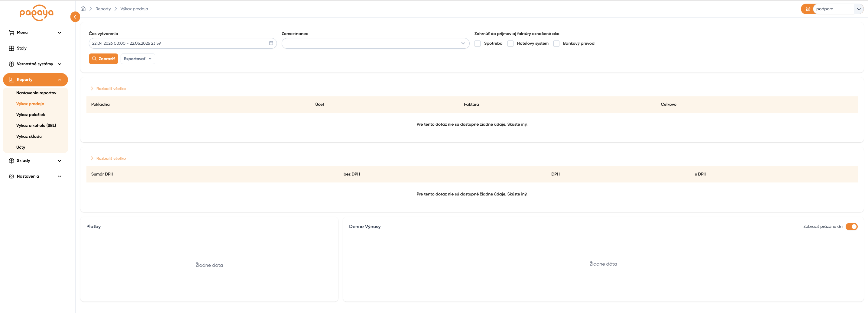Click Výkaz predaja breadcrumb
The image size is (868, 313).
[134, 9]
